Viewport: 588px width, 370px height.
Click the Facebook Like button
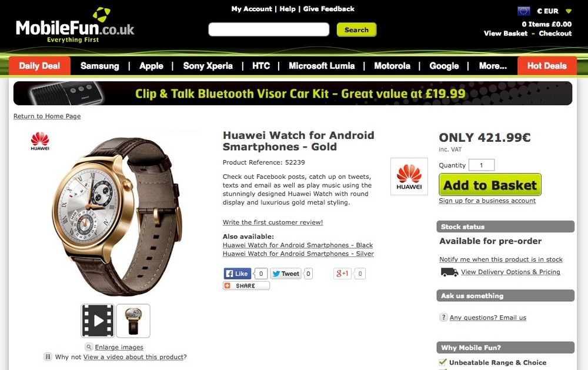(x=238, y=274)
